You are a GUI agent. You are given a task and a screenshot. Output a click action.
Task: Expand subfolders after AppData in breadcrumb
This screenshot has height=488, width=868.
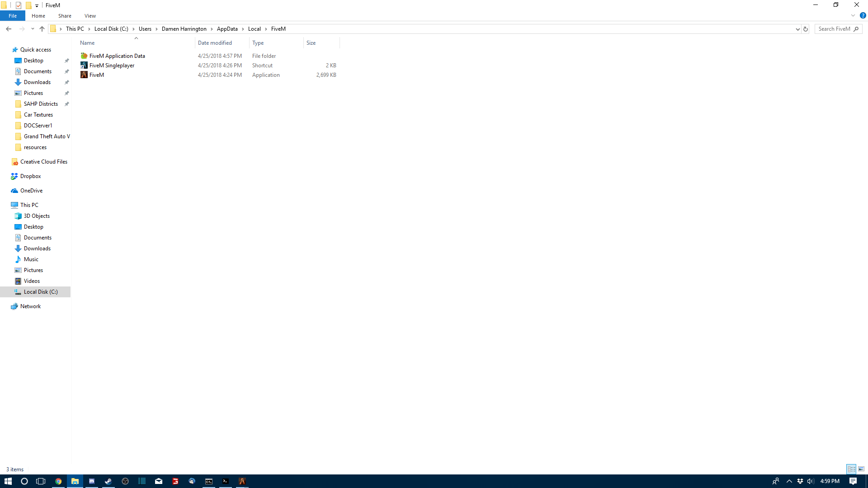[x=243, y=29]
